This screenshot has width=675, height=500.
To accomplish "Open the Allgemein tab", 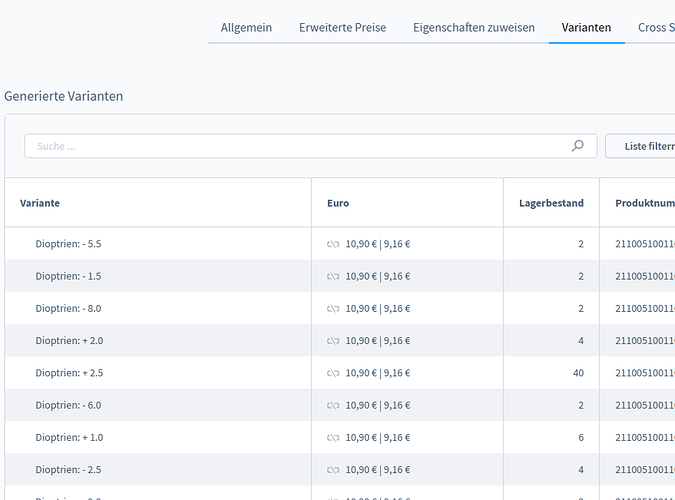I will [246, 27].
